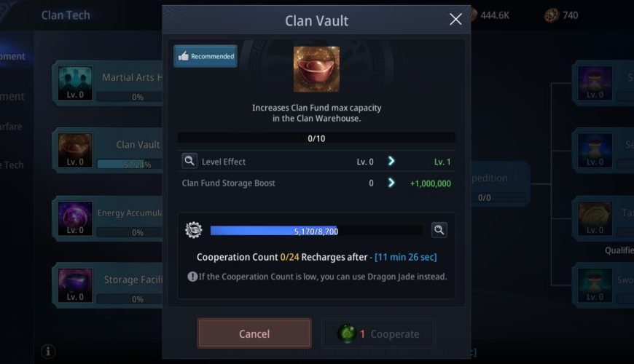This screenshot has height=364, width=634.
Task: Click the Recommended thumbs-up badge
Action: (206, 56)
